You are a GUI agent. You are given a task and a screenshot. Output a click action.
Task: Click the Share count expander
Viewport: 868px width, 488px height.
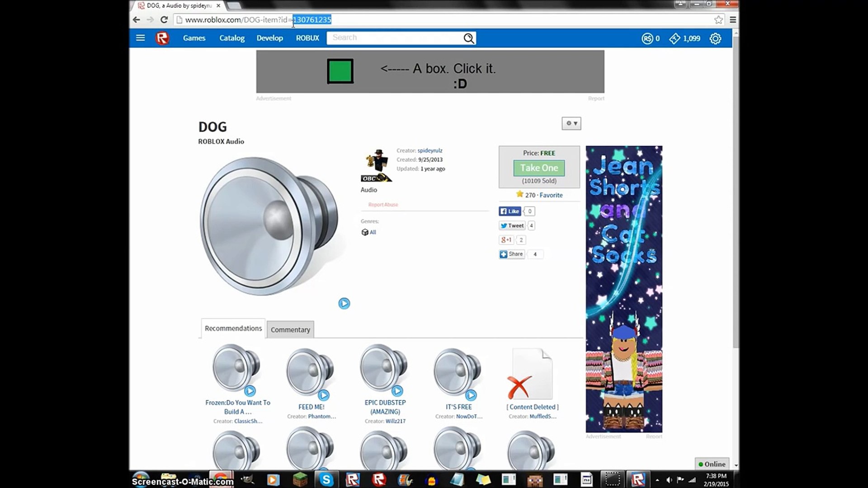coord(534,254)
